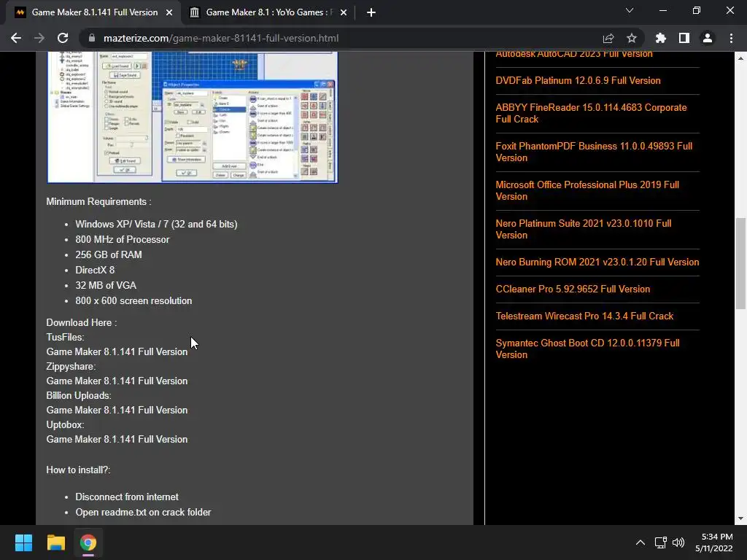Select 'Windows XP/ Vista / 7' requirement text
The height and width of the screenshot is (560, 747).
(x=156, y=225)
